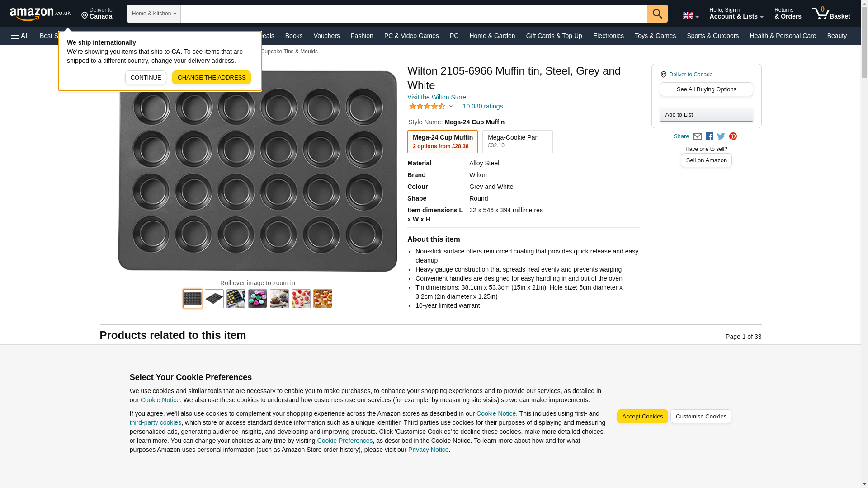This screenshot has width=868, height=488.
Task: Click Accept Cookies button
Action: pos(642,416)
